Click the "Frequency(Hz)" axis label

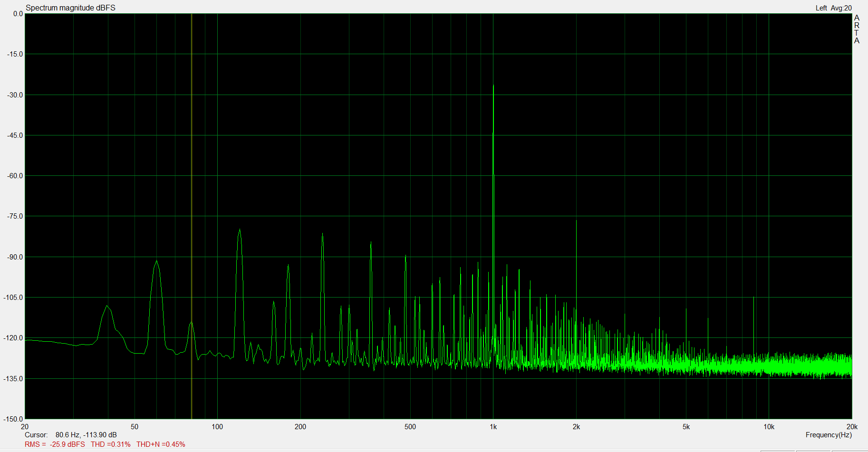(829, 435)
